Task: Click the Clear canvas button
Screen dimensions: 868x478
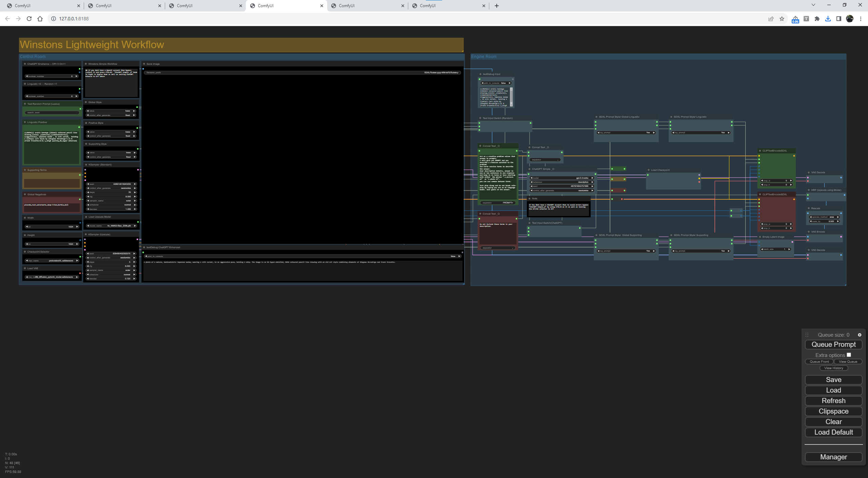Action: click(833, 421)
